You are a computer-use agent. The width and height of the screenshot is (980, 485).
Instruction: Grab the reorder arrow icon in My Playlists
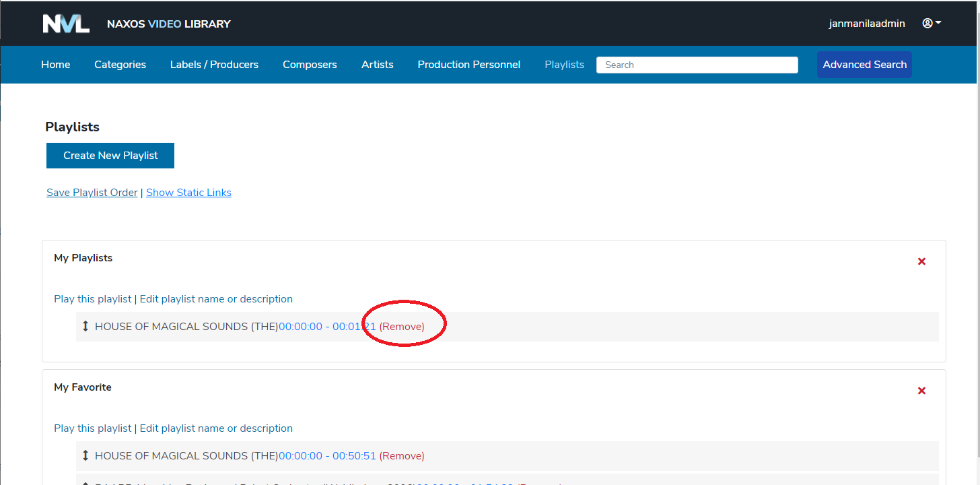(x=85, y=326)
